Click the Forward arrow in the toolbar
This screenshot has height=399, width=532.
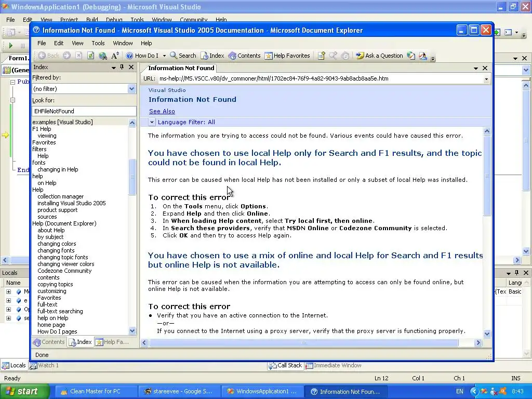67,56
